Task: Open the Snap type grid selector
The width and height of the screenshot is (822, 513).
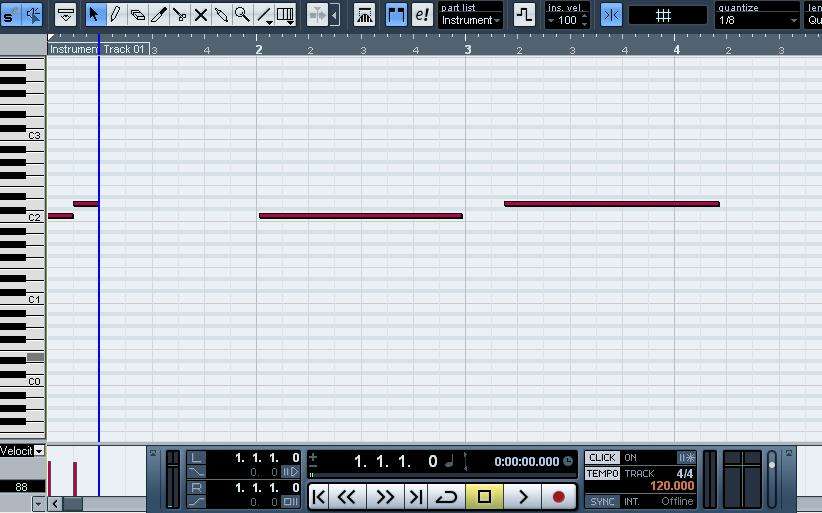Action: [667, 16]
